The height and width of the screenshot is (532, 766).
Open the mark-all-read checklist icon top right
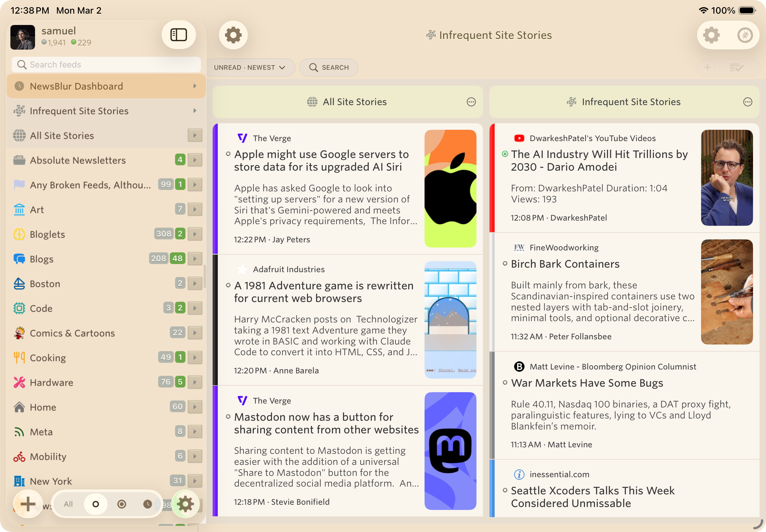click(x=737, y=67)
